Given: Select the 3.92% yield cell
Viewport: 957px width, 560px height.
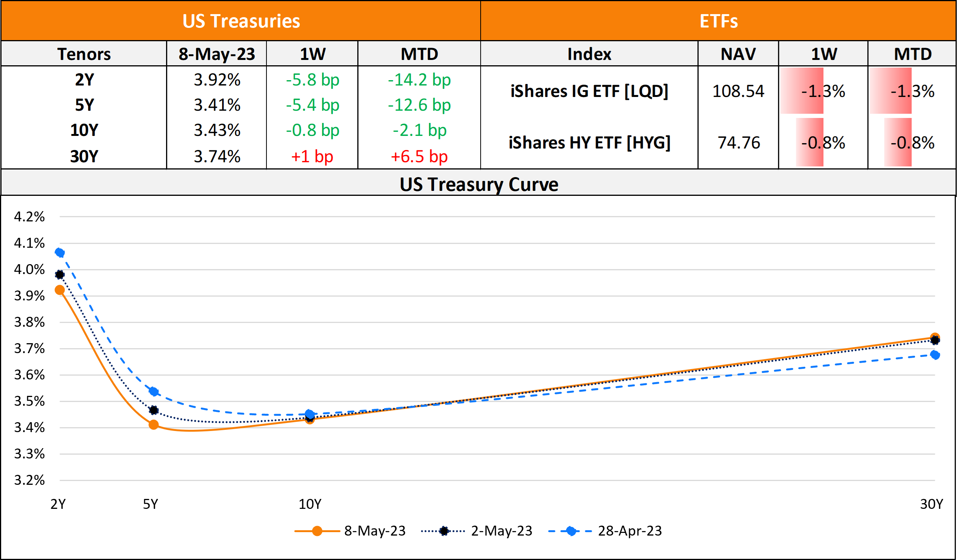Looking at the screenshot, I should [217, 80].
